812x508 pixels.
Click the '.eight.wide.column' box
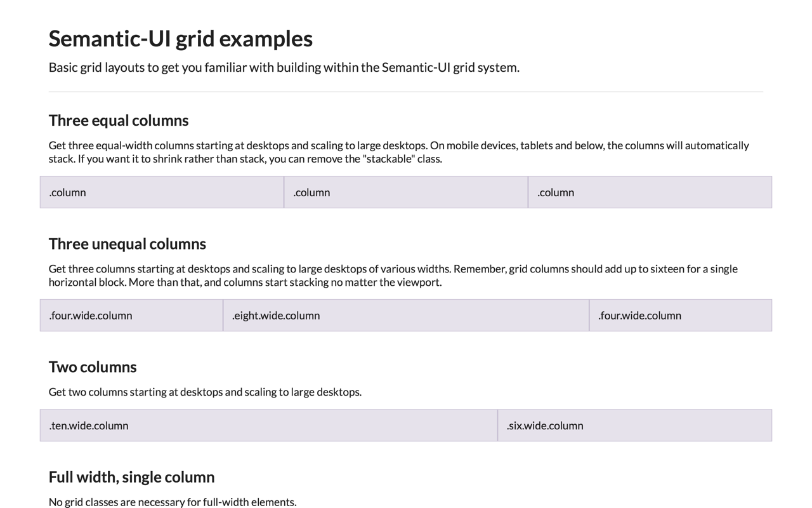pyautogui.click(x=406, y=316)
